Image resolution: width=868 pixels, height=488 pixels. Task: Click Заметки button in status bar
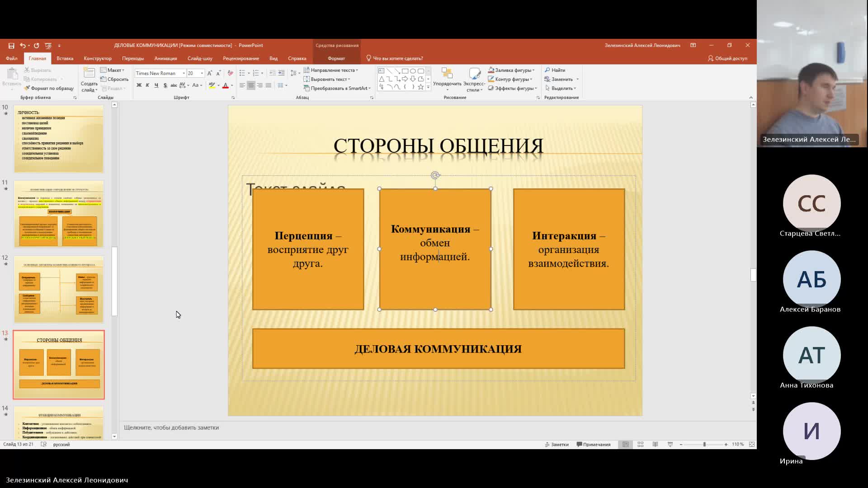(557, 445)
